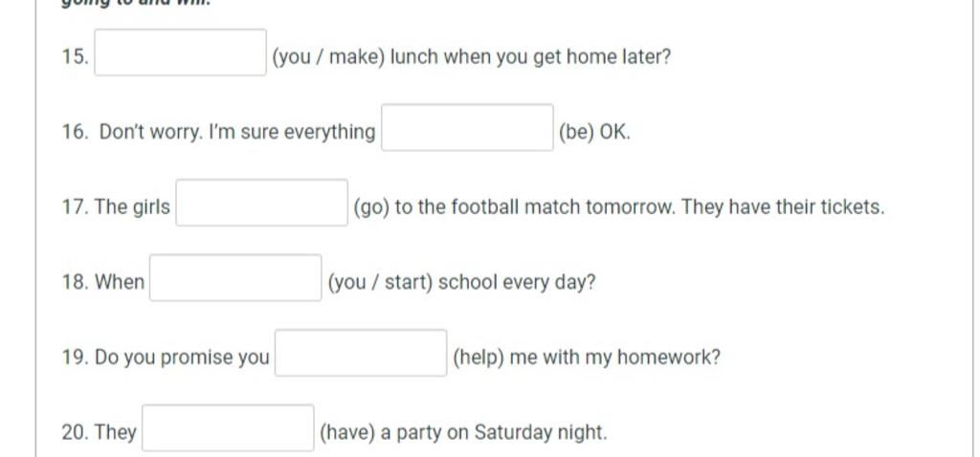Screen dimensions: 980x457
Task: Click the question number "15." label
Action: coord(75,56)
